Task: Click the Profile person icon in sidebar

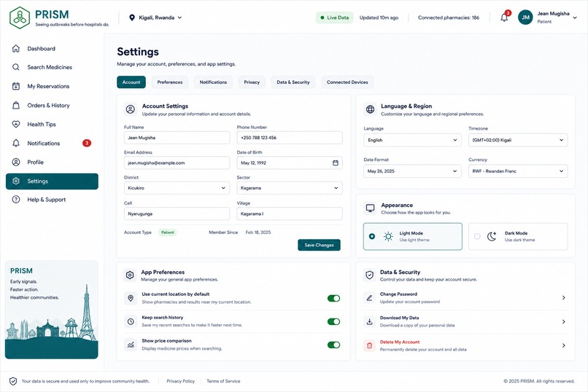Action: point(16,162)
